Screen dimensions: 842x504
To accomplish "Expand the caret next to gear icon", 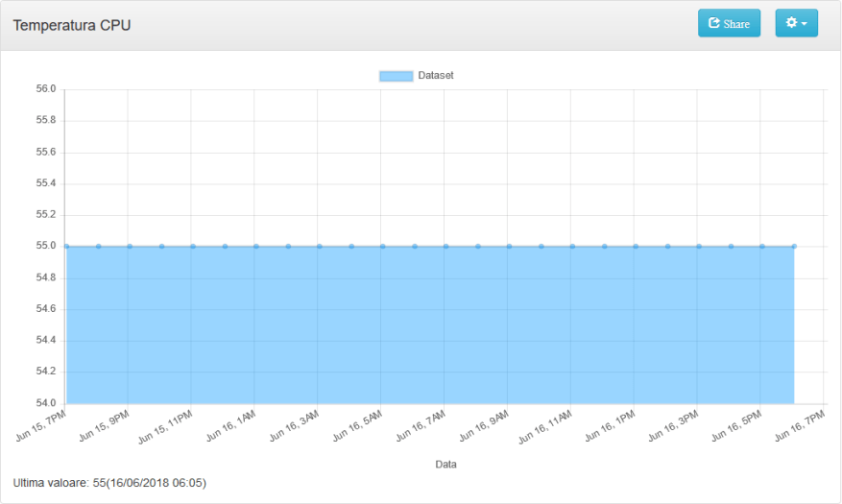I will (x=805, y=24).
